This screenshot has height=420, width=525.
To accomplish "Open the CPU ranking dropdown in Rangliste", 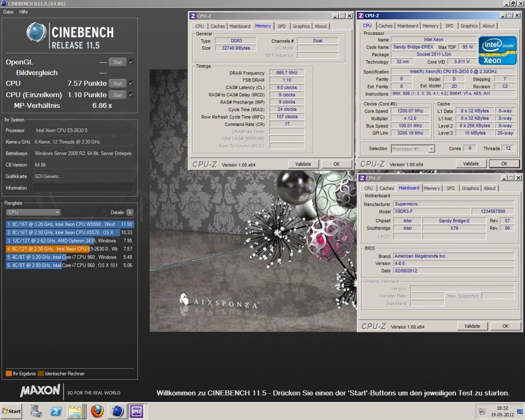I will [x=34, y=212].
